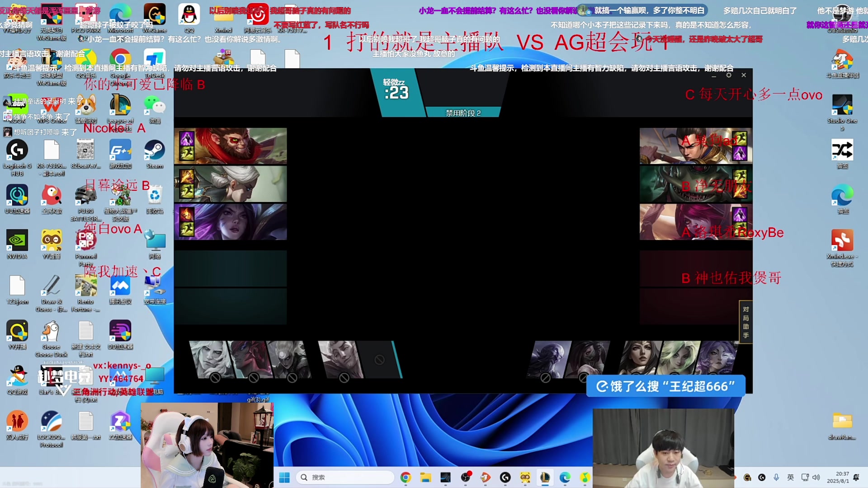Open the 游戏加加 desktop shortcut
Screen dimensions: 868x488
click(120, 155)
